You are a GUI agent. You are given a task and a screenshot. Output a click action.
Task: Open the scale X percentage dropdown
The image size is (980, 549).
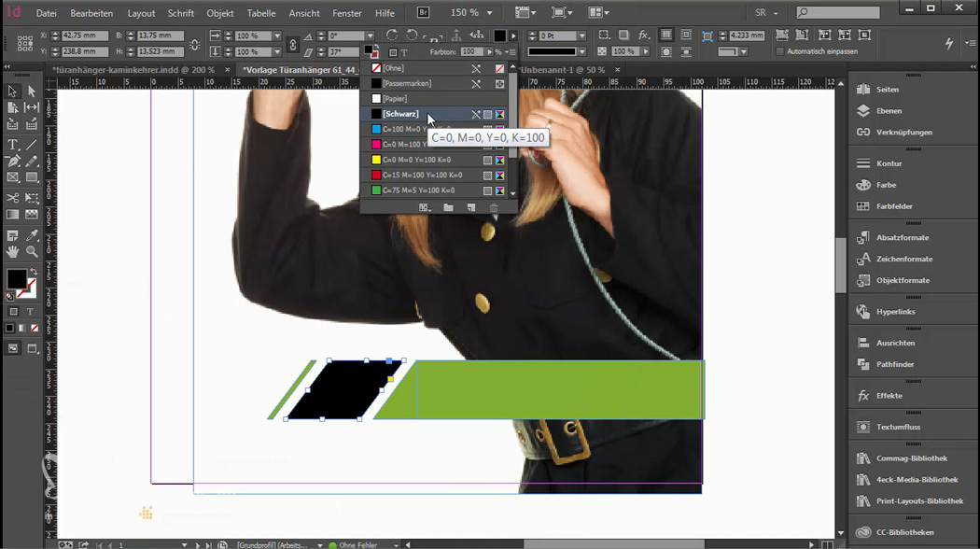[x=277, y=35]
